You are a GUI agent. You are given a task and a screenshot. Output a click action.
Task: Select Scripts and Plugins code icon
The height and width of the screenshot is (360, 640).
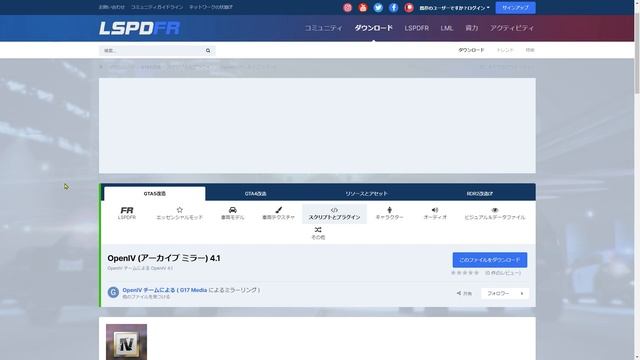[334, 213]
